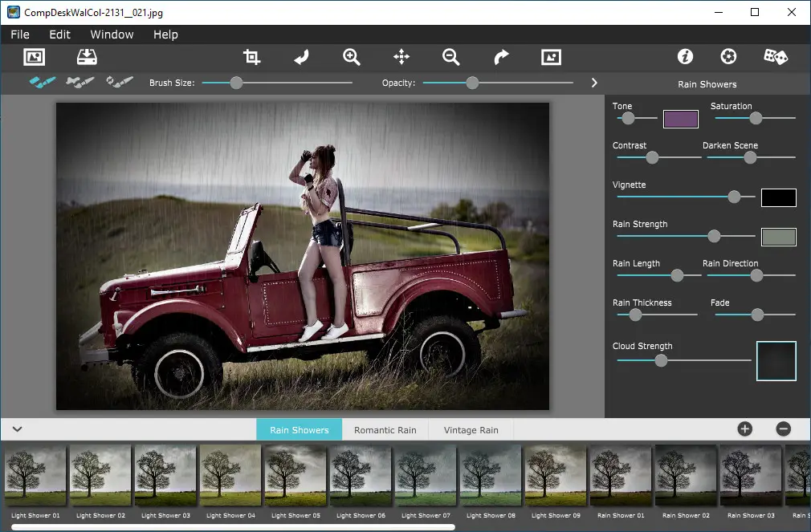The width and height of the screenshot is (811, 532).
Task: Expand brush options with right chevron
Action: pos(594,83)
